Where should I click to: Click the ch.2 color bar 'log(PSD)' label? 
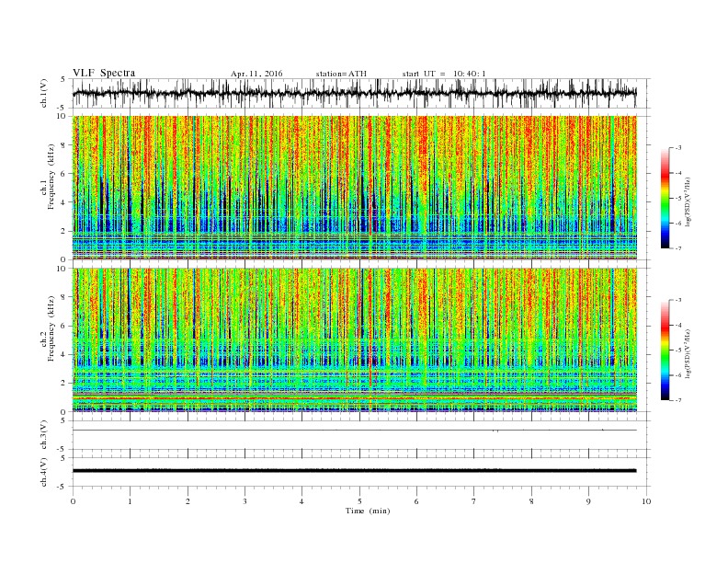tap(689, 353)
